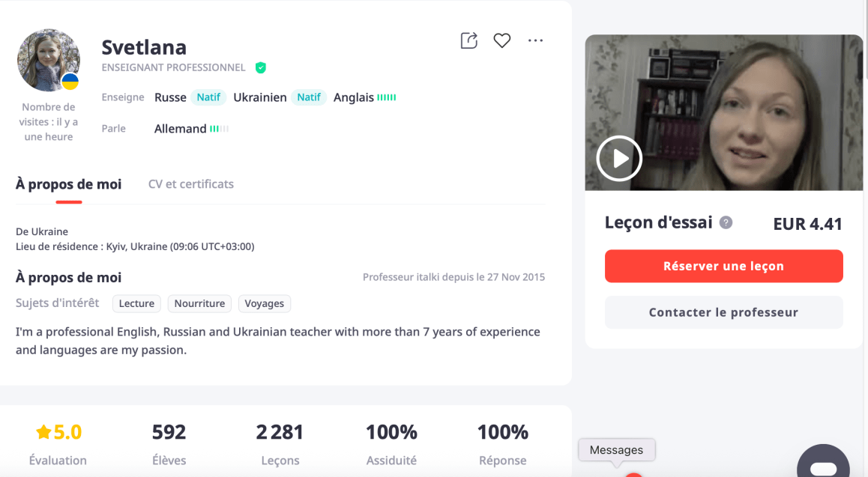Screen dimensions: 868x477
Task: Switch to CV et certificats tab
Action: (191, 184)
